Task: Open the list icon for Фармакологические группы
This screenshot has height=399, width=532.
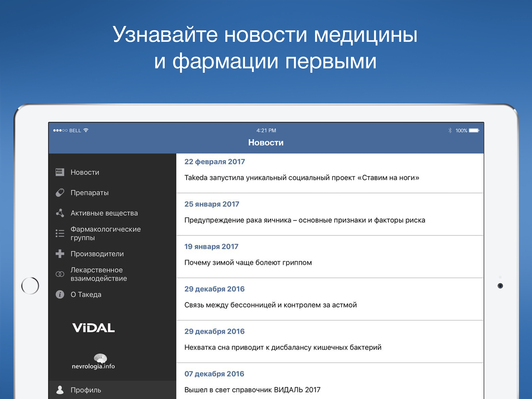Action: coord(60,233)
